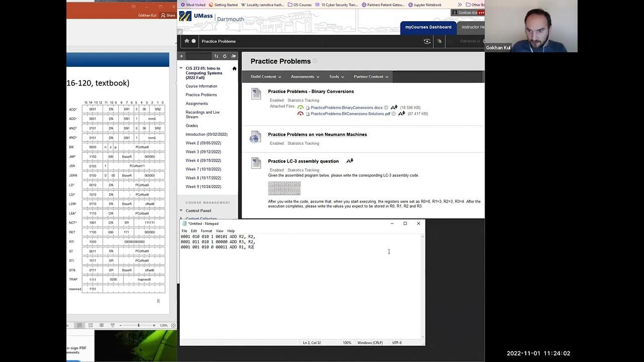Select Week 2 (09/05/2022)
The image size is (644, 362).
pos(203,143)
